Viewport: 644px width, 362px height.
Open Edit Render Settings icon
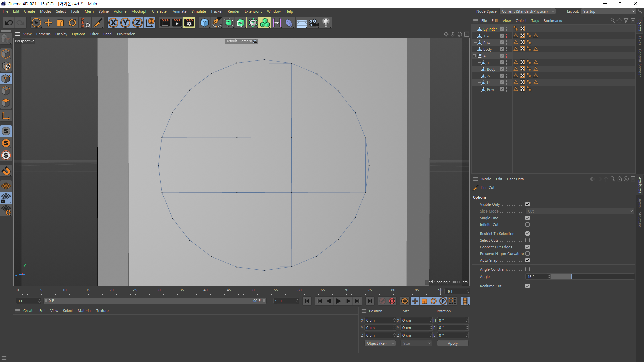point(189,23)
